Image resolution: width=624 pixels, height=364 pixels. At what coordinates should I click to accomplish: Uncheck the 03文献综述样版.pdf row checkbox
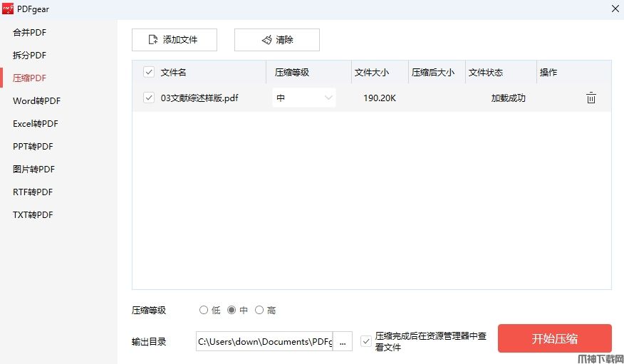coord(149,98)
